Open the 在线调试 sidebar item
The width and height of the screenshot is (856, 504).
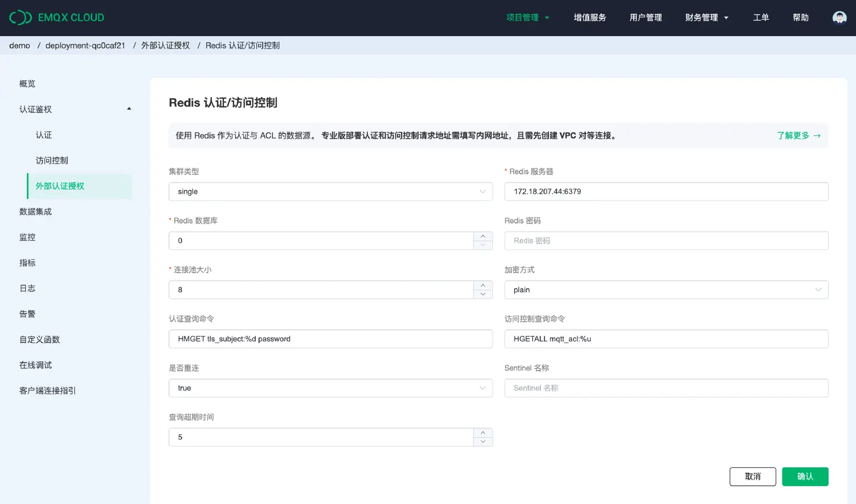tap(35, 365)
